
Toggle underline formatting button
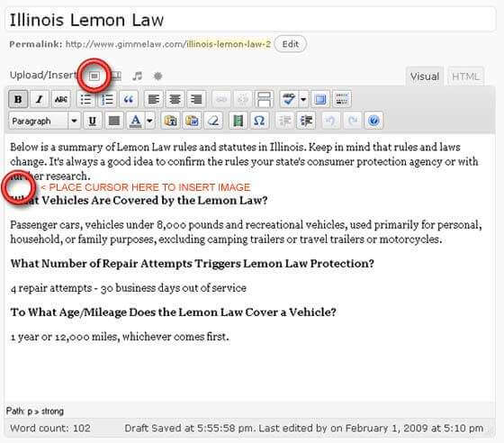pos(92,121)
